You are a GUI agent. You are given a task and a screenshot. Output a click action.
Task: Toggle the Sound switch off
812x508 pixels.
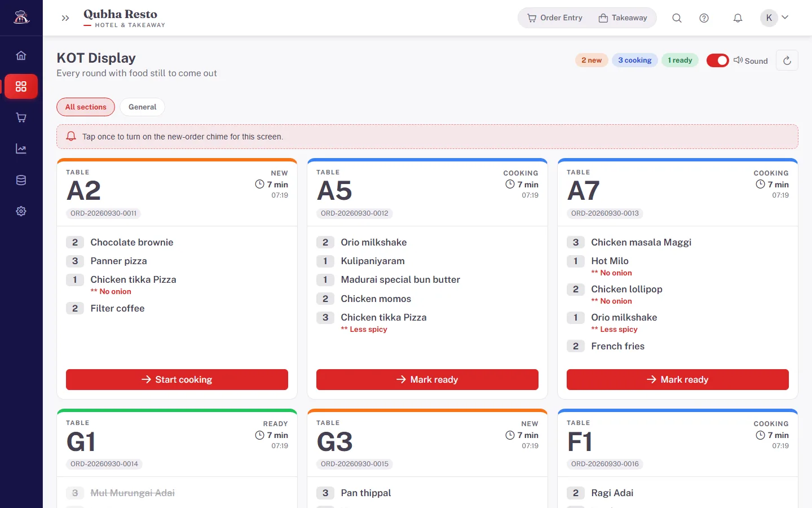click(718, 60)
